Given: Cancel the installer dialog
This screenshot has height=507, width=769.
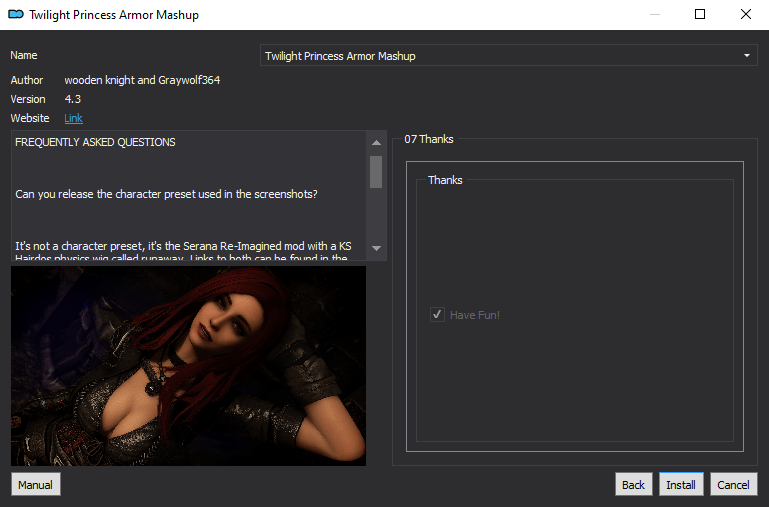Looking at the screenshot, I should (x=733, y=484).
